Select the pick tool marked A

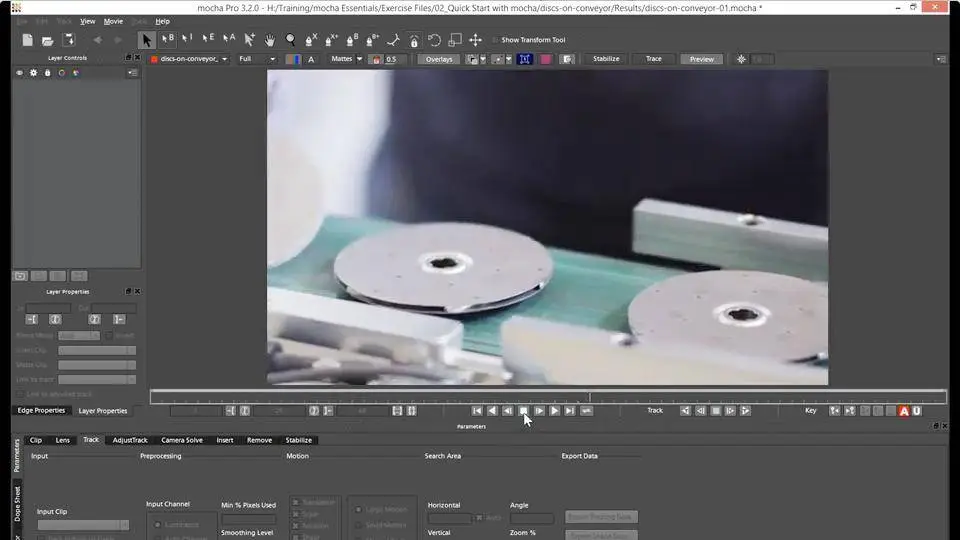[x=229, y=40]
